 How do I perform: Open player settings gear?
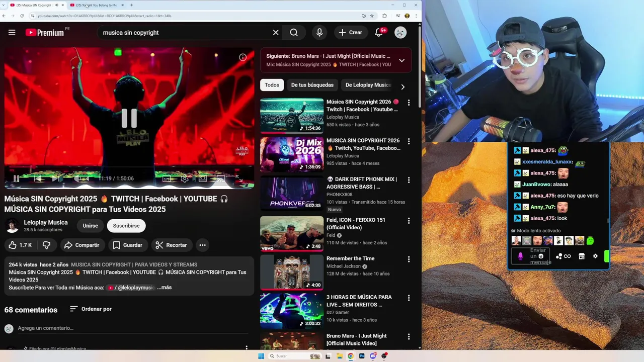[185, 178]
